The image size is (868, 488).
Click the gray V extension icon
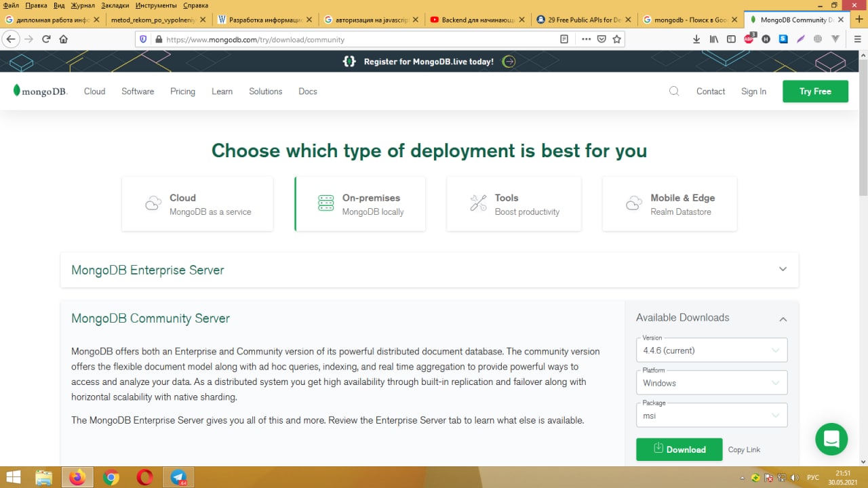click(x=835, y=39)
